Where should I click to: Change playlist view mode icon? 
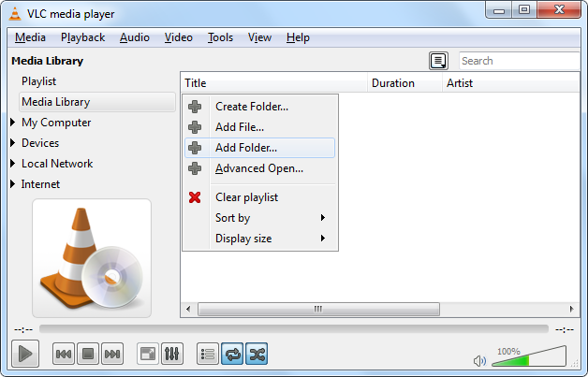click(438, 61)
